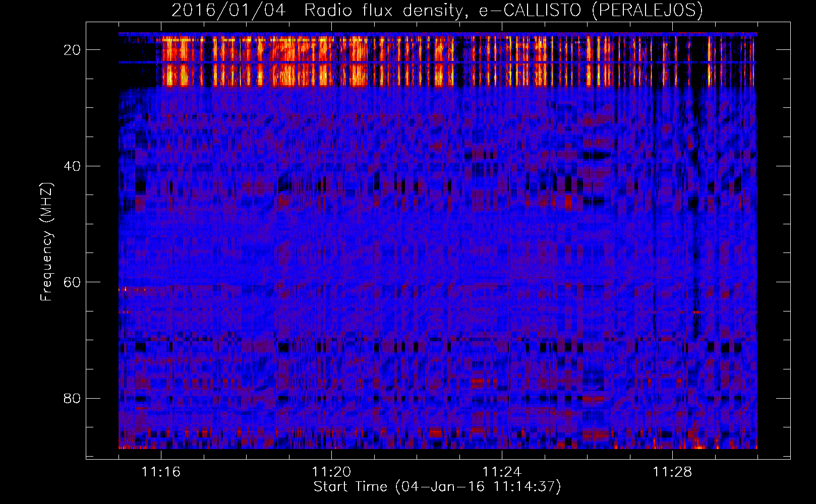
Task: Click the plot title mentioning e-CALLISTO (PERALEJOS)
Action: click(x=437, y=10)
